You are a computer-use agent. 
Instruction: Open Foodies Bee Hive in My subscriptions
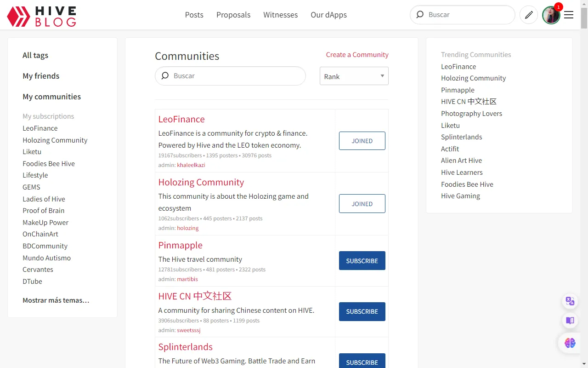[49, 164]
